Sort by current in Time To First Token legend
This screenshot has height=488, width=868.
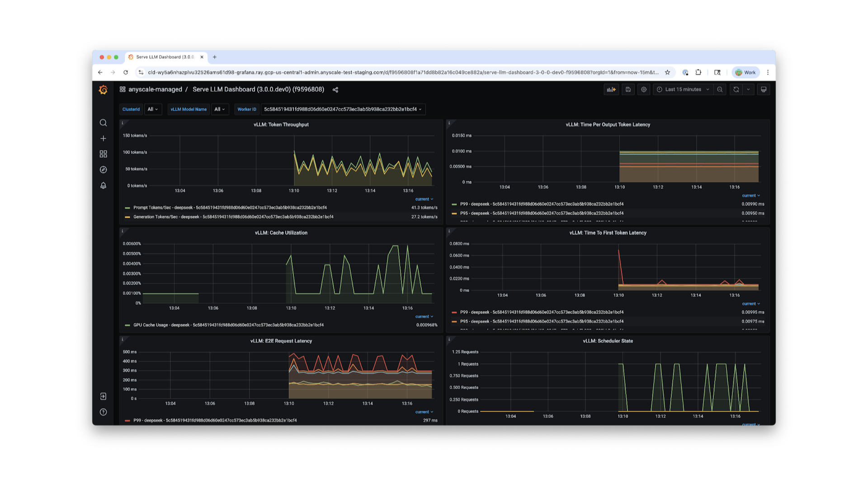(x=751, y=304)
